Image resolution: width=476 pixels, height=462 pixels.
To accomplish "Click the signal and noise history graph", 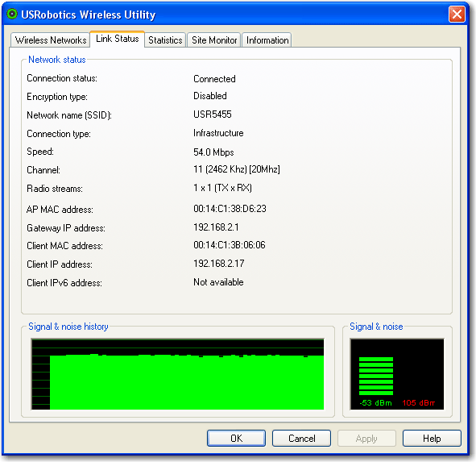I will pos(177,374).
